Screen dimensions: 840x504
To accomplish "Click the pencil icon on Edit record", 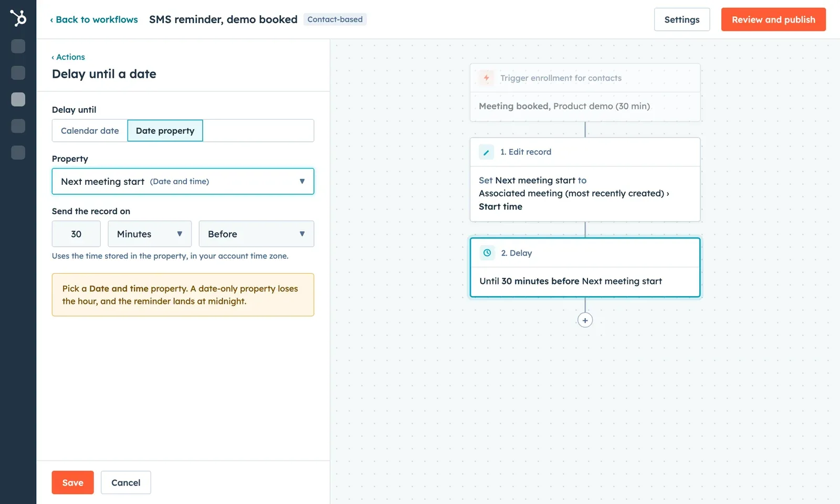I will pos(486,152).
